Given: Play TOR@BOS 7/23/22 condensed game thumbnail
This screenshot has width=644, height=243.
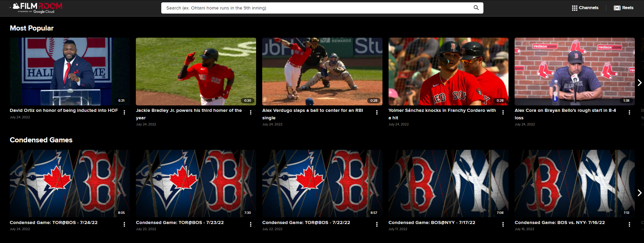Looking at the screenshot, I should [x=196, y=183].
